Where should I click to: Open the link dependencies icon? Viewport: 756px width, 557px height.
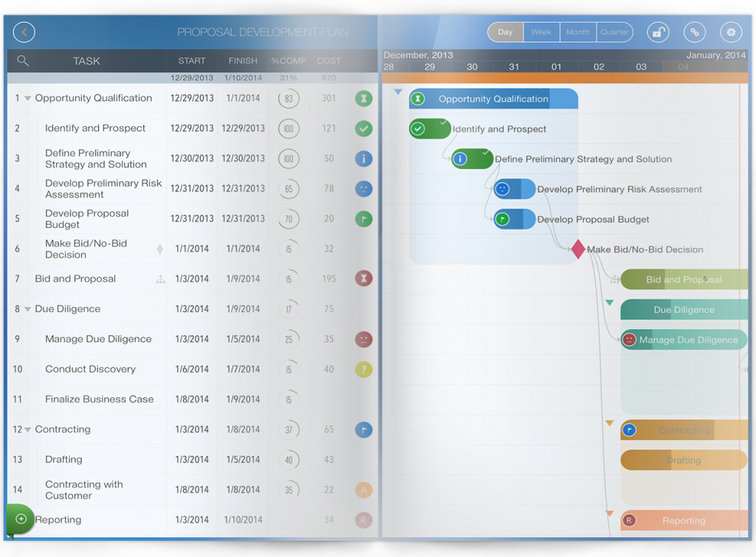(694, 32)
